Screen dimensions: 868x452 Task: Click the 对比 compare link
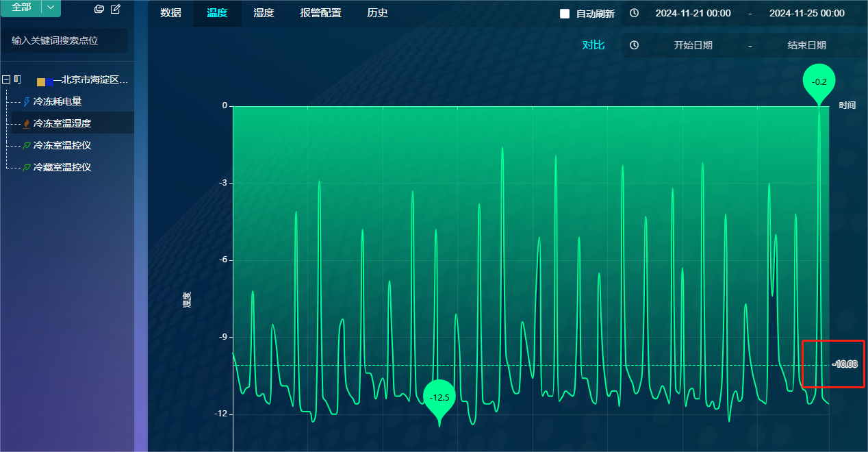click(593, 45)
